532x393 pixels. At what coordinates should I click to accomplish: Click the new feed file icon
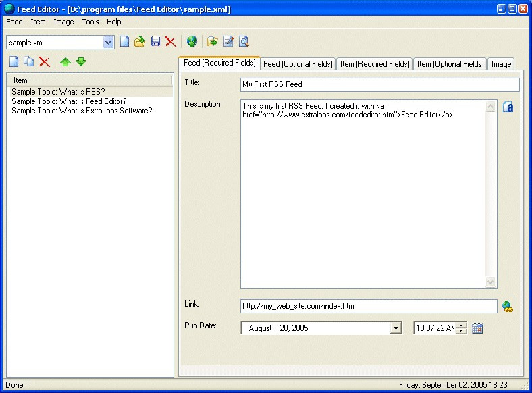click(125, 42)
